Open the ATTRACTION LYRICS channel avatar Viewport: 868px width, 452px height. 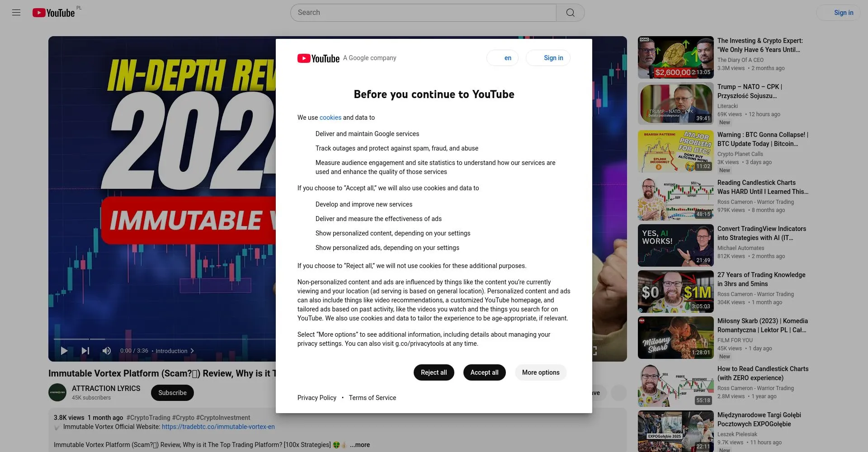pos(57,392)
